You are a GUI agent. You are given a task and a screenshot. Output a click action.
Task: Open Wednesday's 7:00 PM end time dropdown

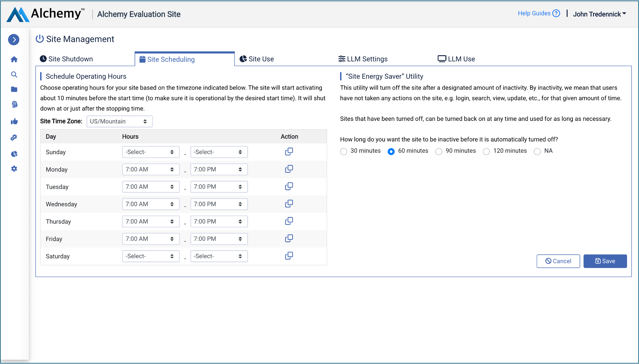point(219,204)
